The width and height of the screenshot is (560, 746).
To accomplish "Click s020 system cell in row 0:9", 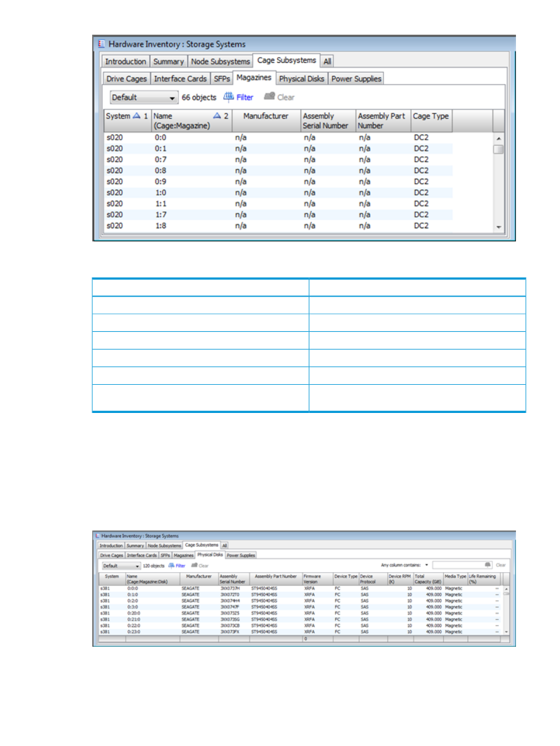I will click(114, 182).
